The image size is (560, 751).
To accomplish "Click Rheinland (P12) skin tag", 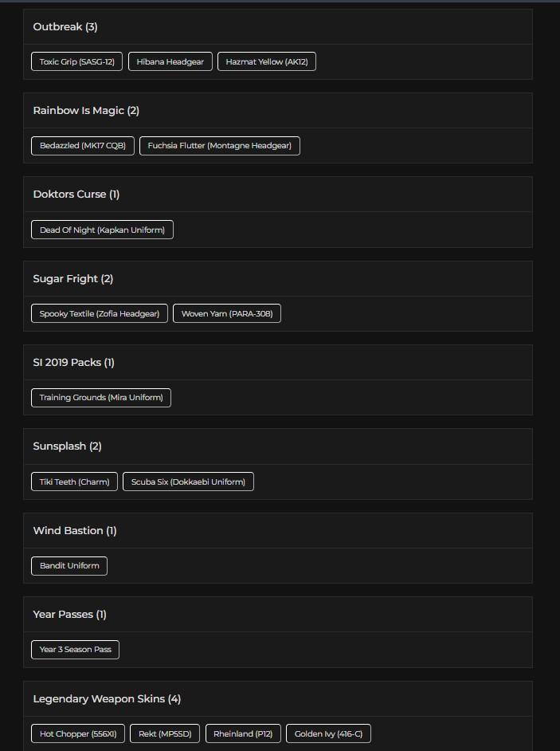I will [243, 733].
